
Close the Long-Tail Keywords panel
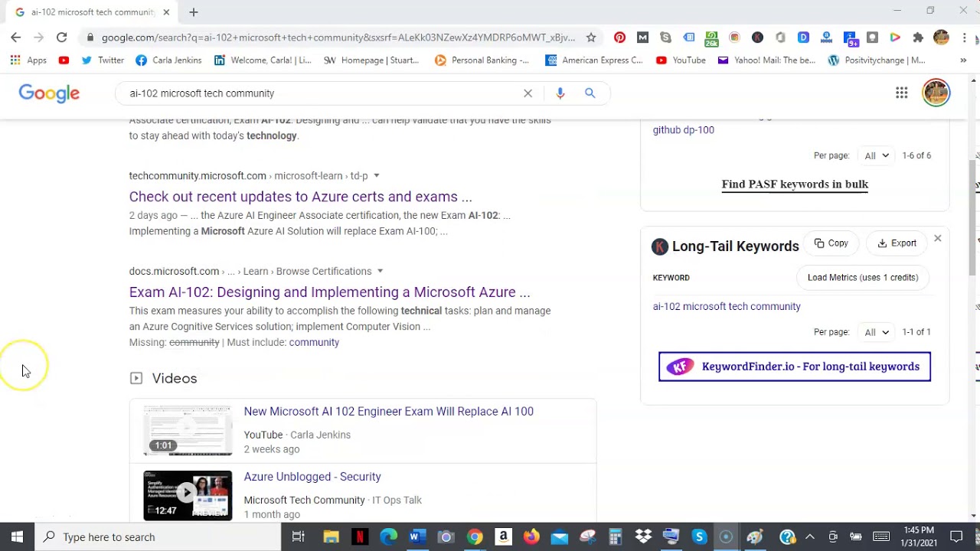click(x=937, y=239)
